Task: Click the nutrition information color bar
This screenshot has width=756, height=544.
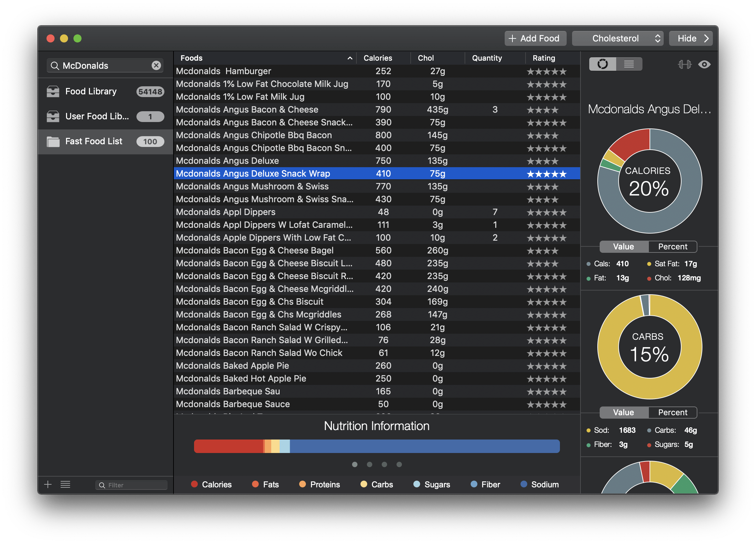Action: (x=377, y=446)
